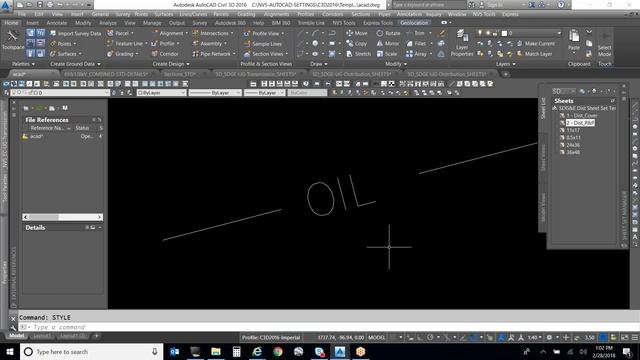
Task: Open the Feature Line dropdown
Action: pos(127,44)
